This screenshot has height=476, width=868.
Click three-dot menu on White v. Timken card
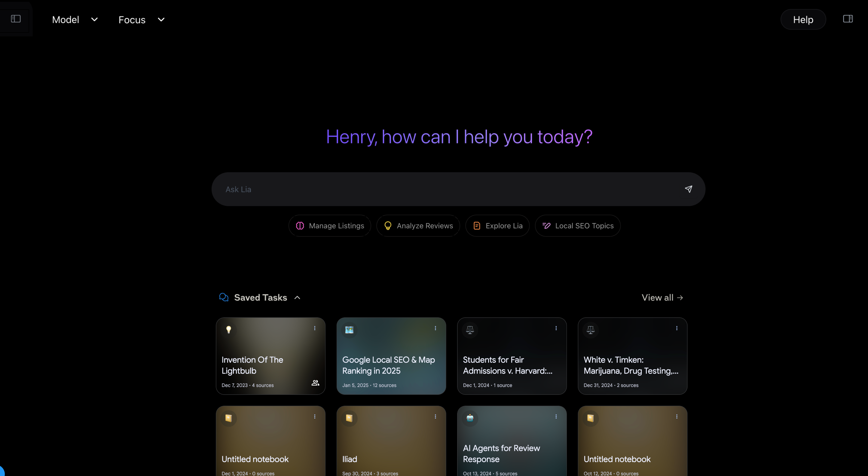677,328
